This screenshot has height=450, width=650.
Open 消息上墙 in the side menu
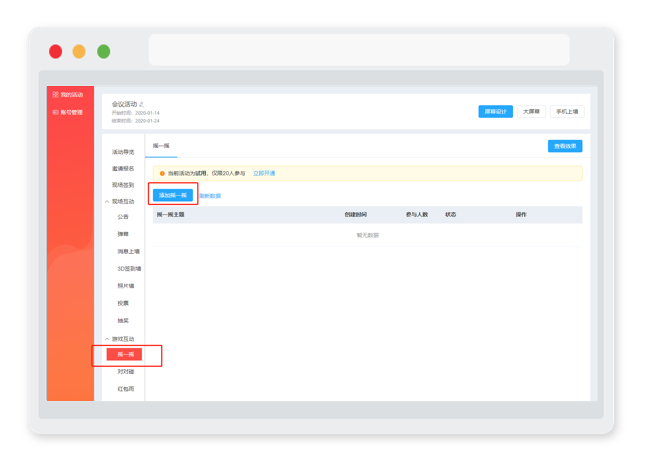coord(129,252)
